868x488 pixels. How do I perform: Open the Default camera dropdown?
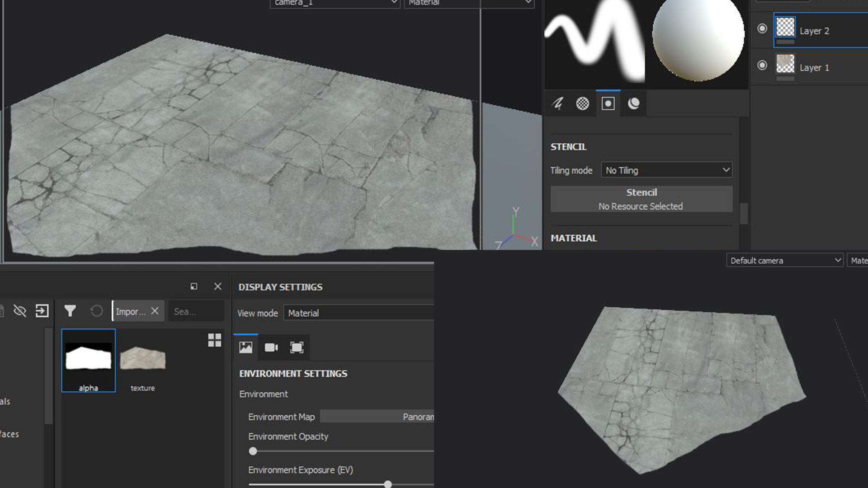[x=784, y=260]
